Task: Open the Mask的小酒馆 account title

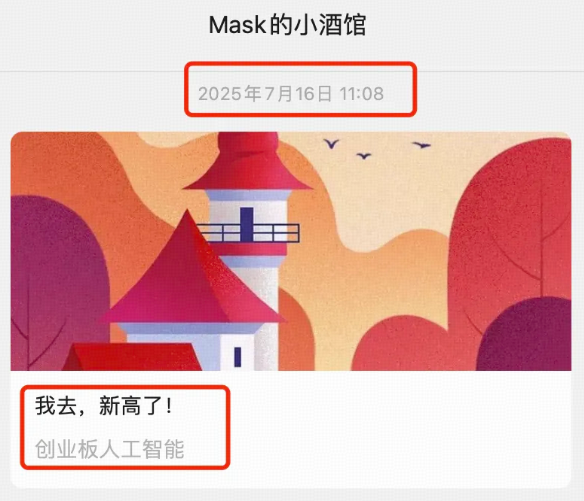Action: coord(287,25)
